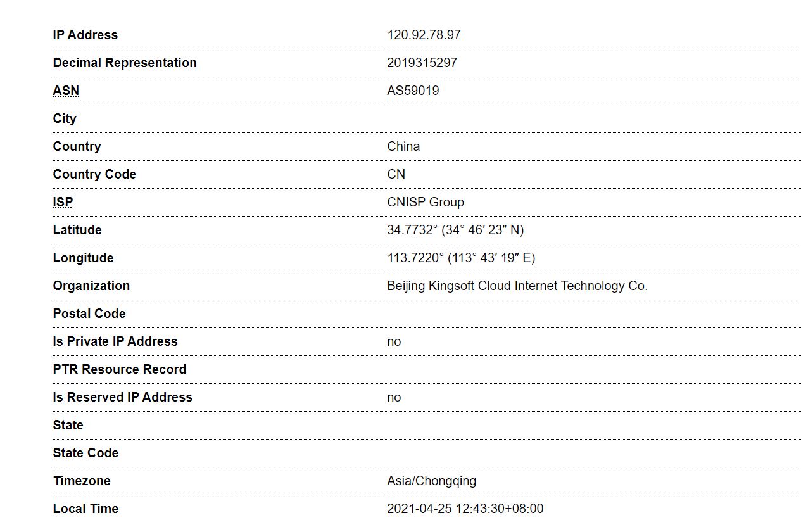Click the Is Private IP Address label
The image size is (801, 532).
click(x=115, y=341)
